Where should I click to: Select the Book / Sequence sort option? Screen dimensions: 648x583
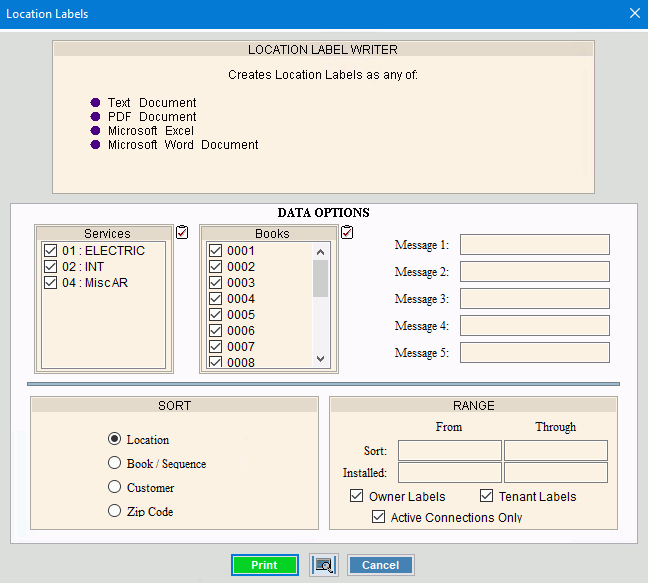(115, 464)
